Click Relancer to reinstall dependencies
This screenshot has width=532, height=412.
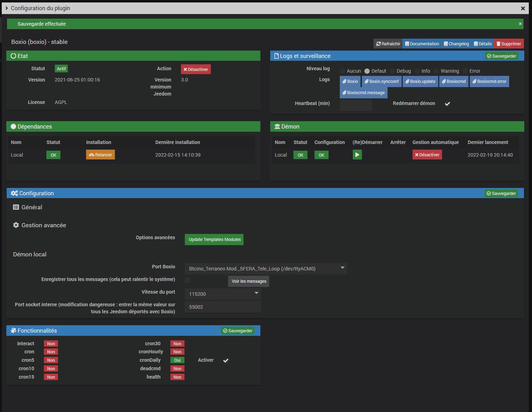[100, 155]
